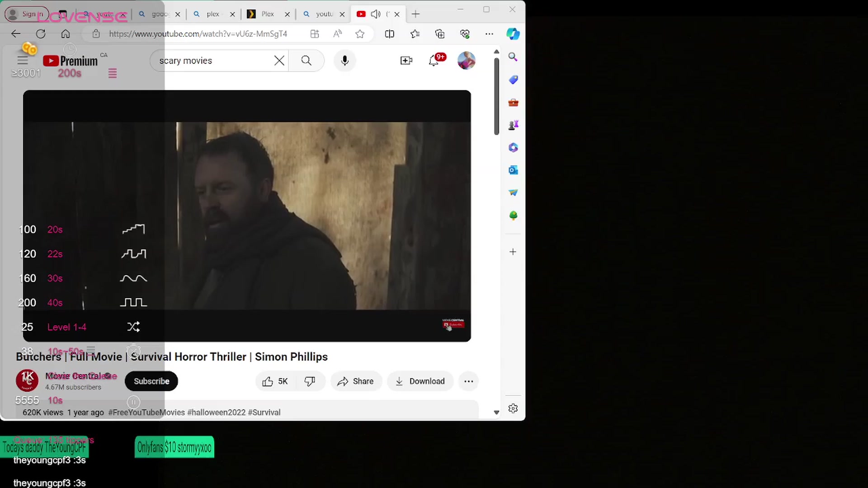Image resolution: width=868 pixels, height=488 pixels.
Task: Open the Favorites list
Action: pyautogui.click(x=415, y=34)
